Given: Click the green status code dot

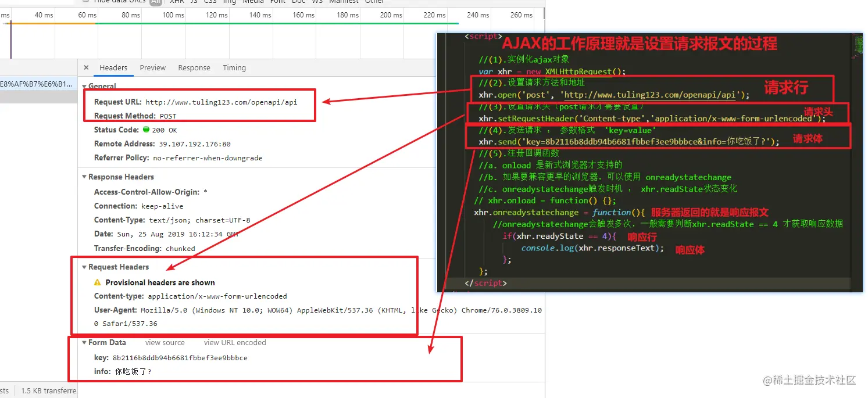Looking at the screenshot, I should pyautogui.click(x=147, y=130).
